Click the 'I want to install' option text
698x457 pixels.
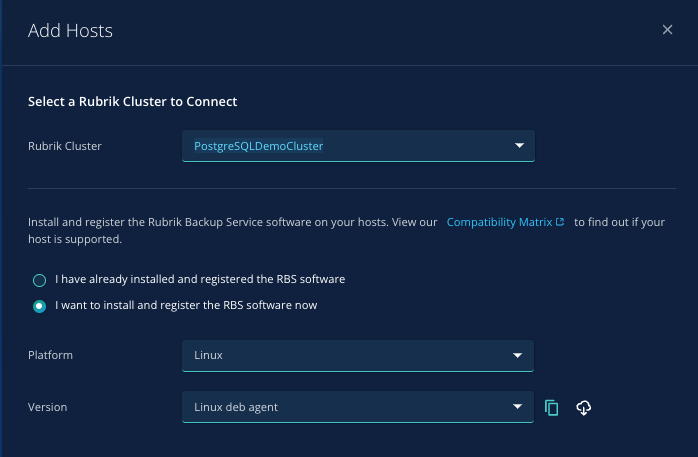(186, 305)
